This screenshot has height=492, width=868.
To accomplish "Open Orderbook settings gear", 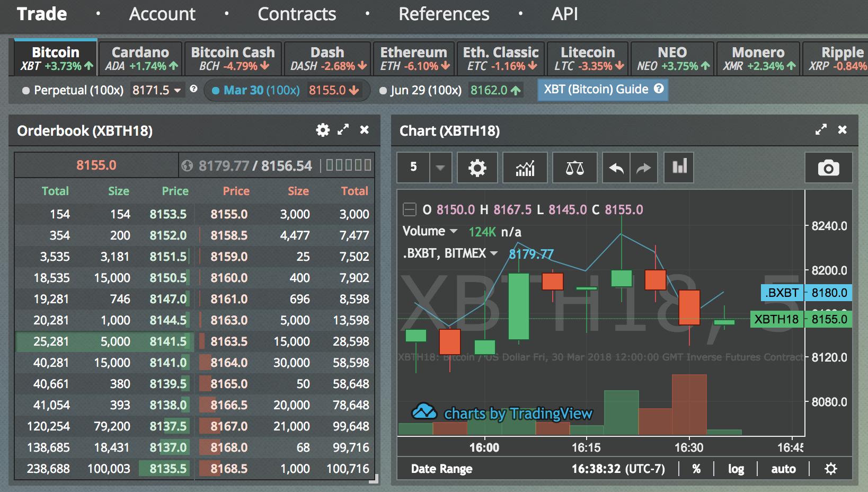I will 323,130.
